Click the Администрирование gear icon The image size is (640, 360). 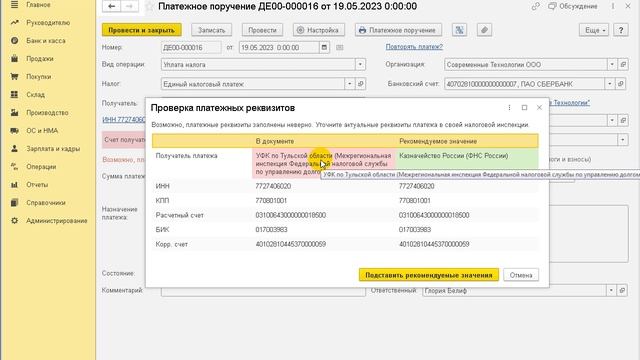pyautogui.click(x=14, y=220)
